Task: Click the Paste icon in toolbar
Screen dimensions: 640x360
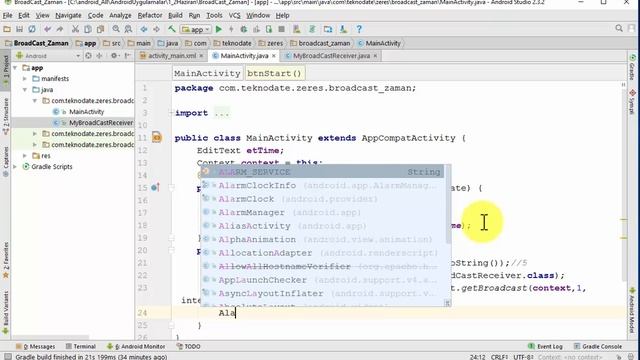Action: tap(100, 29)
